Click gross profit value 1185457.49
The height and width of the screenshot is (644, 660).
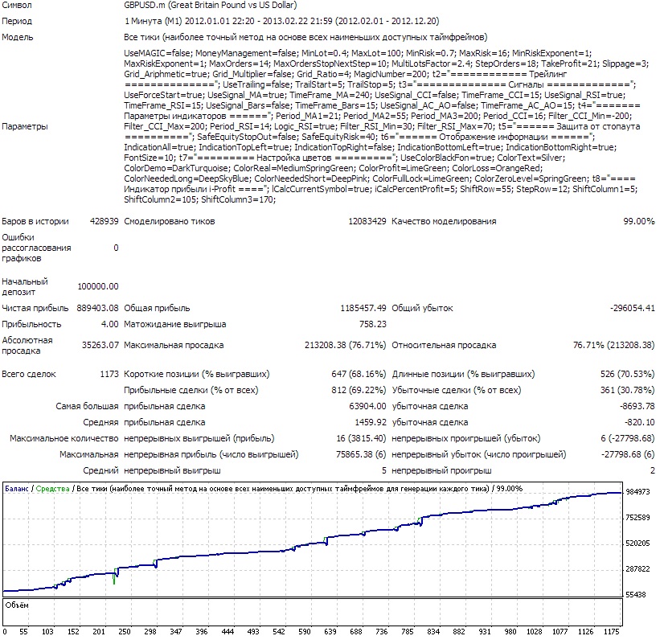[363, 308]
